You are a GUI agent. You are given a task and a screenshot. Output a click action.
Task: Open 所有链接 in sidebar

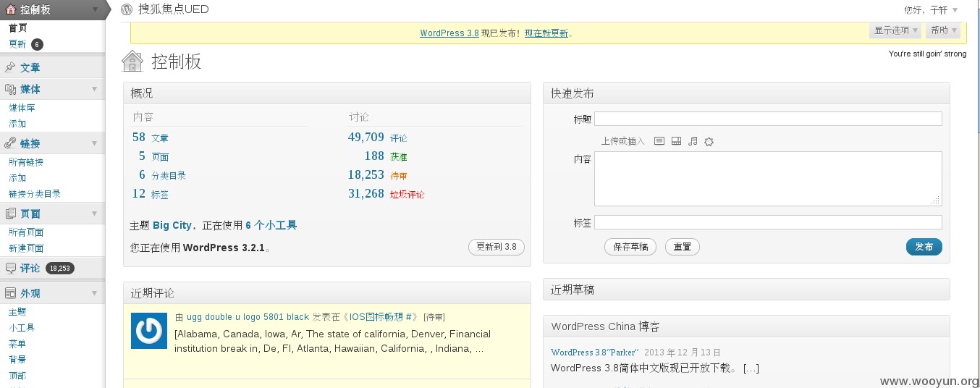[26, 162]
